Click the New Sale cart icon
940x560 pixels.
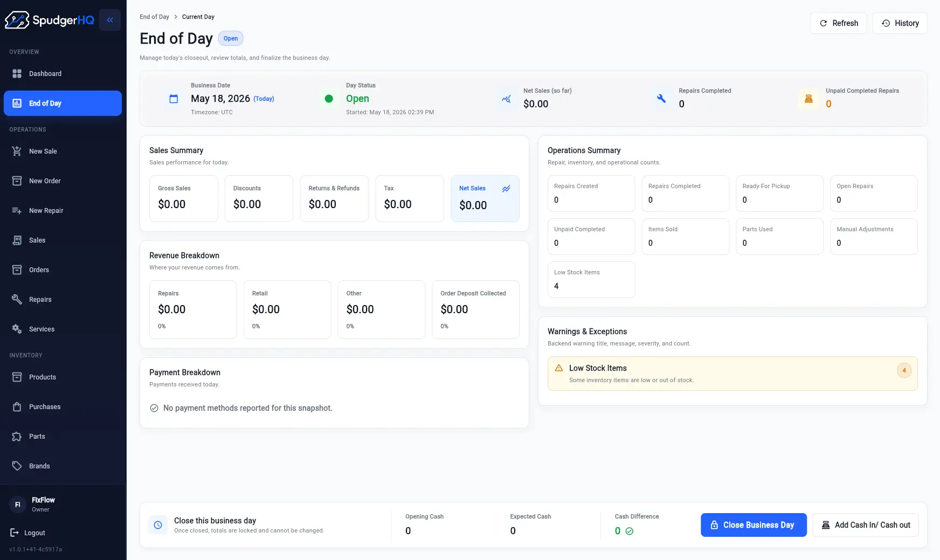17,151
